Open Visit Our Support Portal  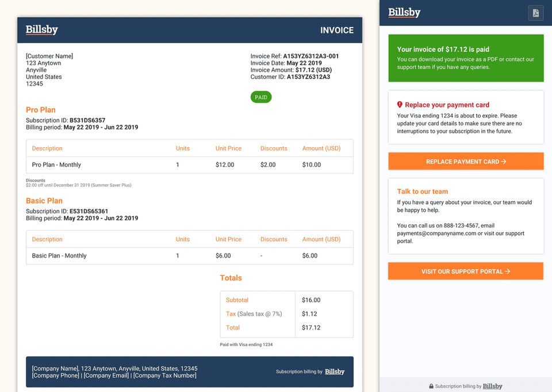point(466,271)
